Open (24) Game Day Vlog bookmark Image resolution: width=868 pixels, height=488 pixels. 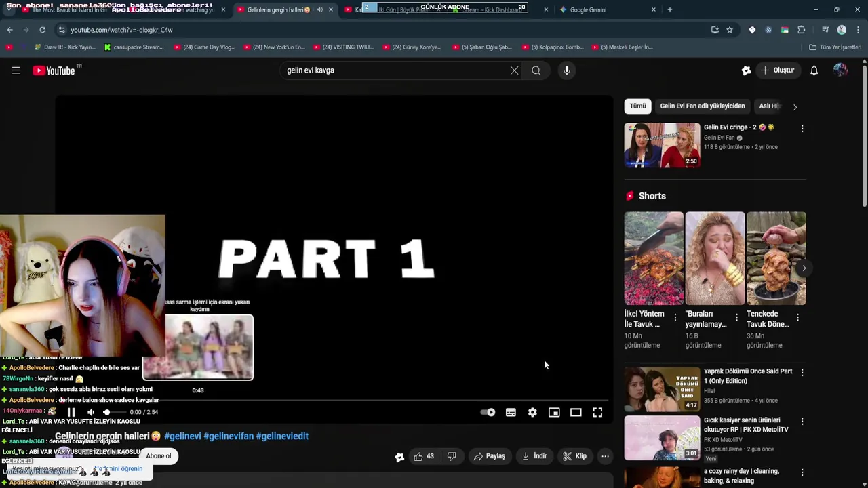point(205,47)
